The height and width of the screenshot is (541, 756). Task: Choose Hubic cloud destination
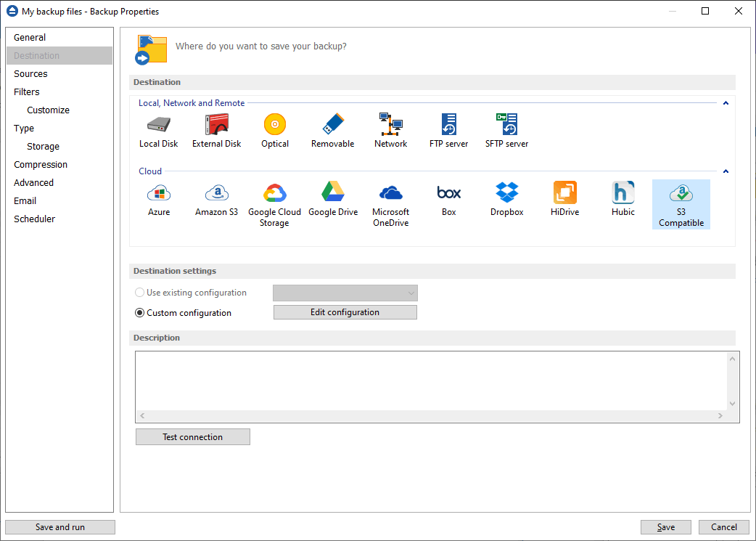623,199
